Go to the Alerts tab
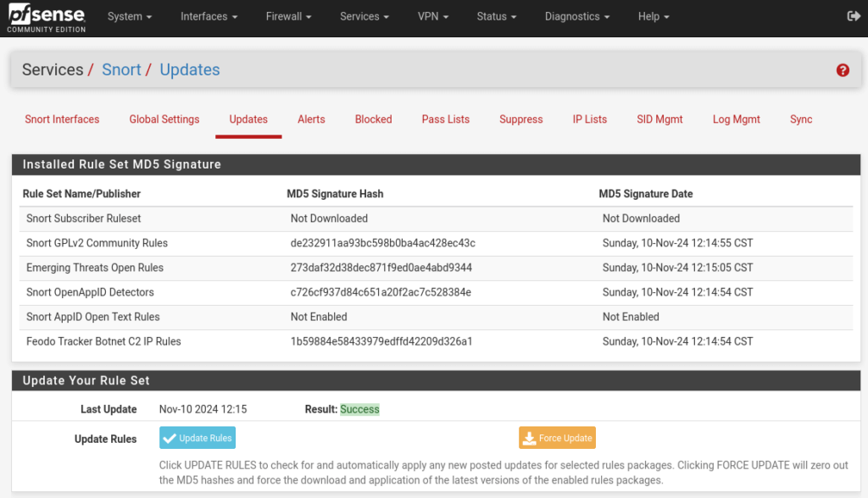The image size is (868, 498). [x=311, y=119]
